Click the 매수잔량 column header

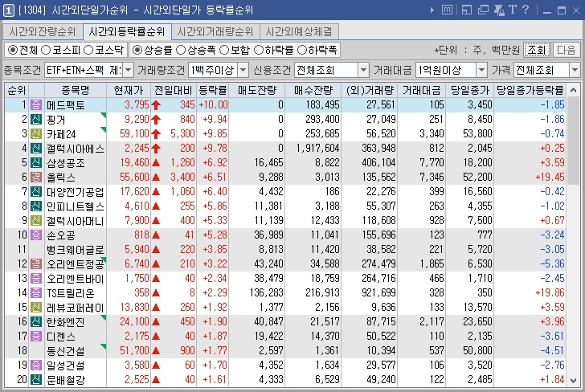tap(313, 90)
